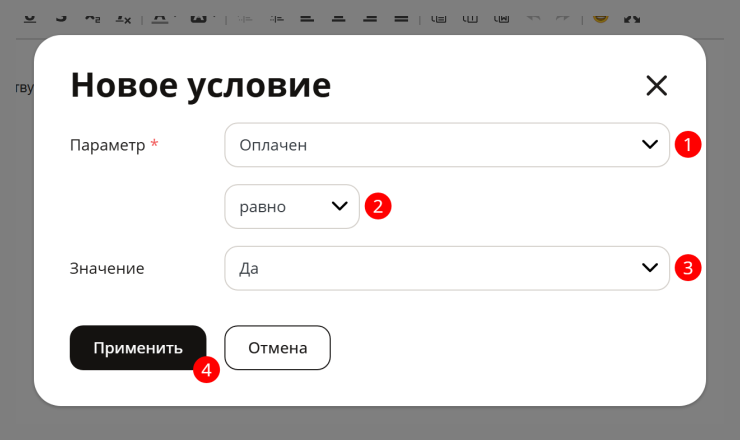The image size is (740, 440).
Task: Open the Значение dropdown showing Да
Action: coord(447,268)
